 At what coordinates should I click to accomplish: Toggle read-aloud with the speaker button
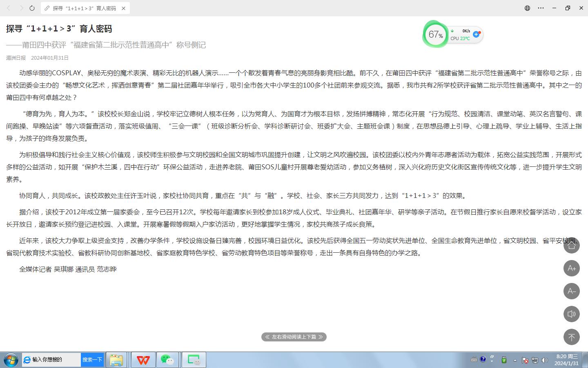[571, 314]
